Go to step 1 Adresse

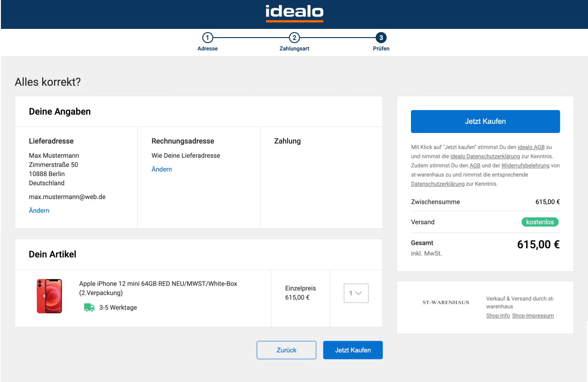tap(208, 42)
